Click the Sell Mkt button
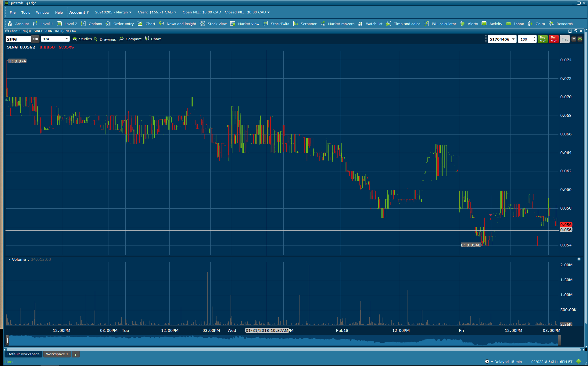 (x=554, y=39)
